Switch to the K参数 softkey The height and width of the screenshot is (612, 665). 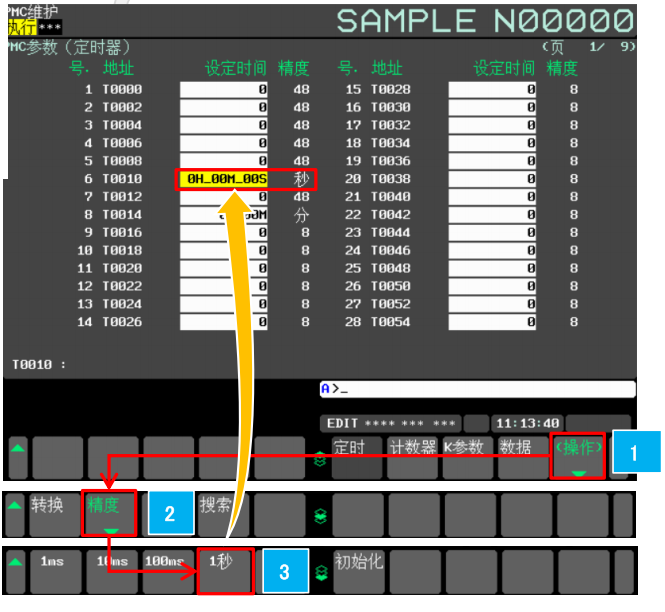pos(468,458)
